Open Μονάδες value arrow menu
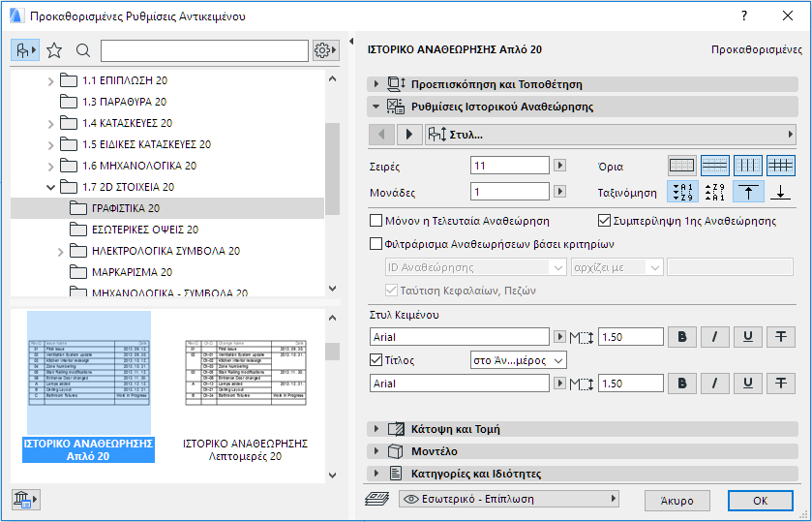This screenshot has height=522, width=812. pyautogui.click(x=559, y=192)
